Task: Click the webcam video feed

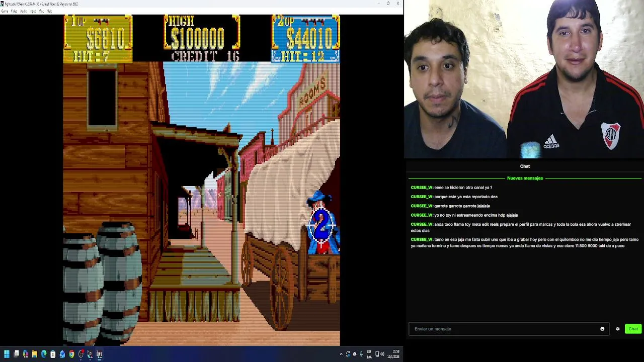Action: (524, 79)
